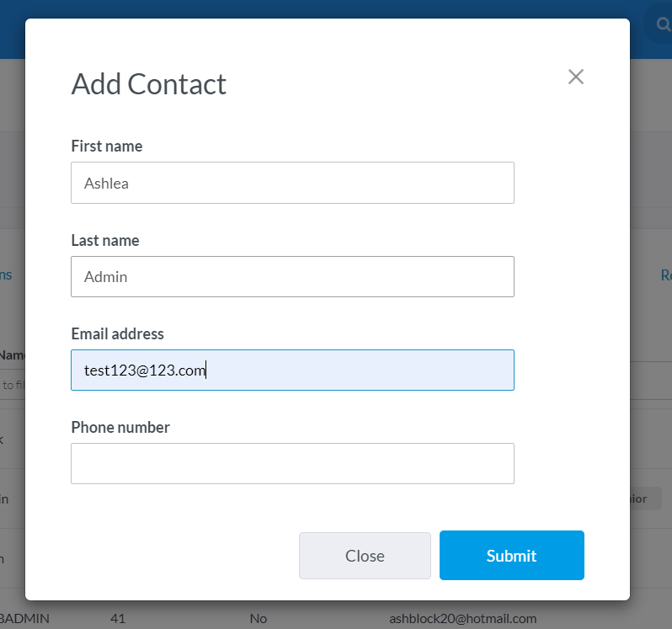The width and height of the screenshot is (672, 629).
Task: Select the First name label
Action: point(107,147)
